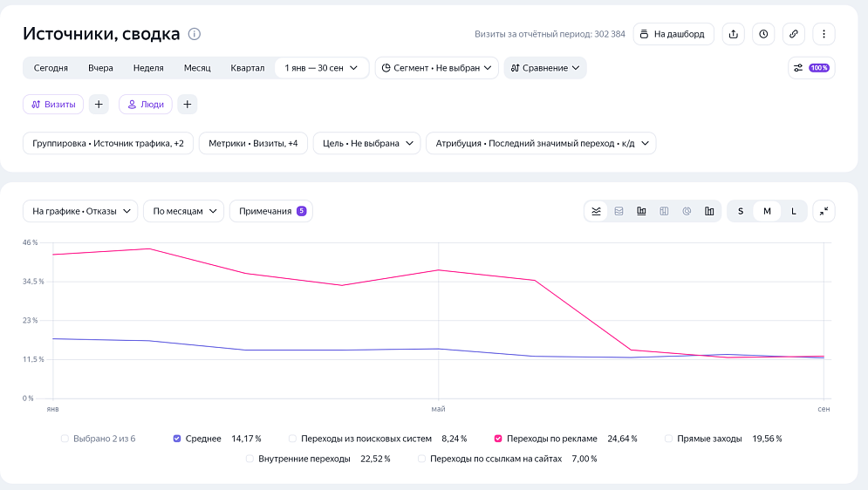Select the Неделя period tab
868x490 pixels.
click(x=148, y=68)
